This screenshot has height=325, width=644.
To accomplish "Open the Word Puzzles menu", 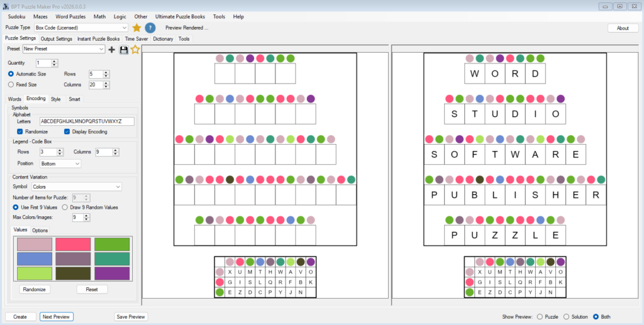I will coord(70,16).
